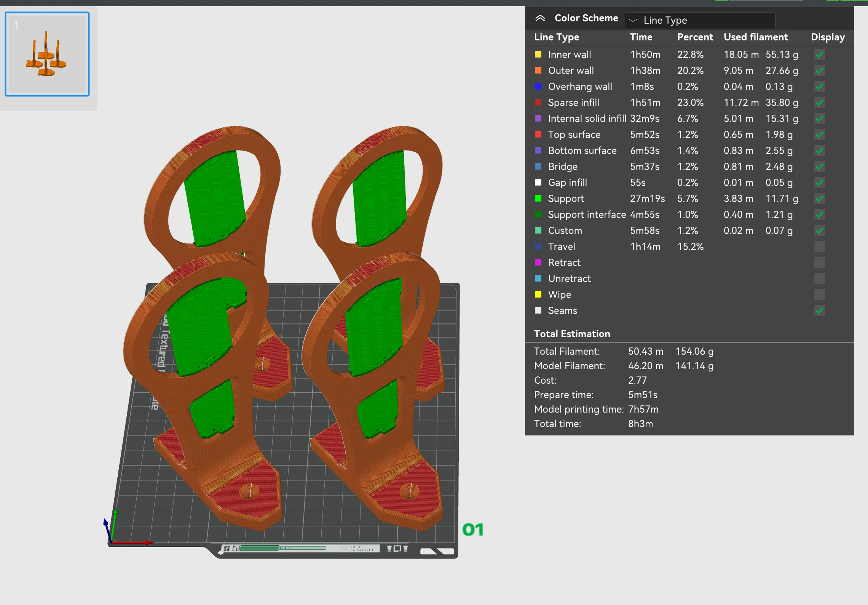Click the Used filament column header
The height and width of the screenshot is (605, 868).
pyautogui.click(x=756, y=37)
